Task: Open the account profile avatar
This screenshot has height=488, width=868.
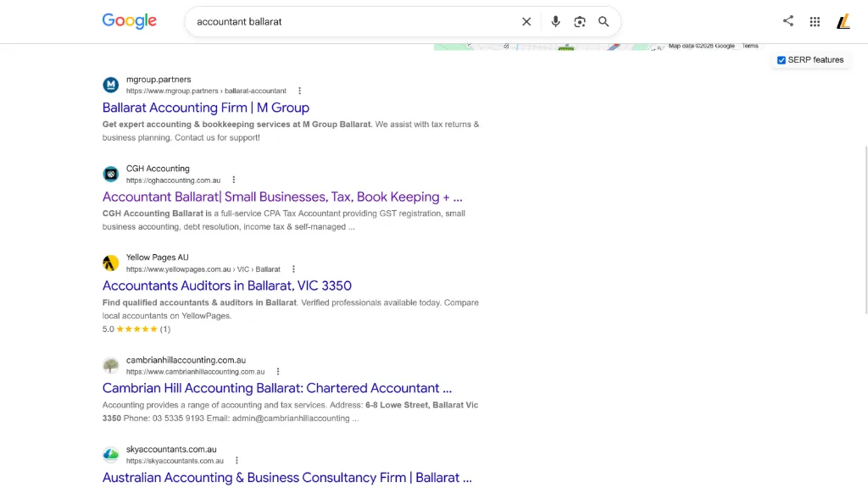Action: click(x=843, y=21)
